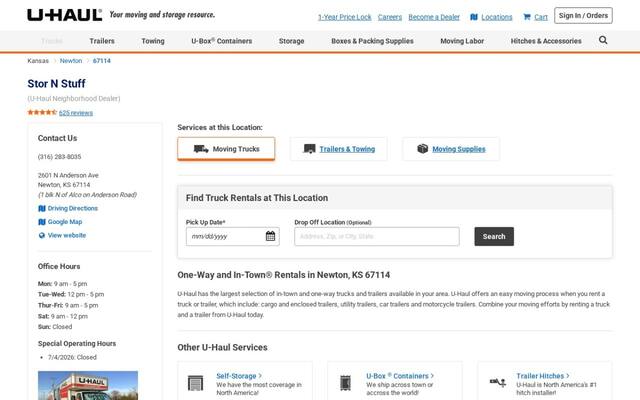Open Storage in the navigation bar
The width and height of the screenshot is (640, 400).
pos(291,41)
